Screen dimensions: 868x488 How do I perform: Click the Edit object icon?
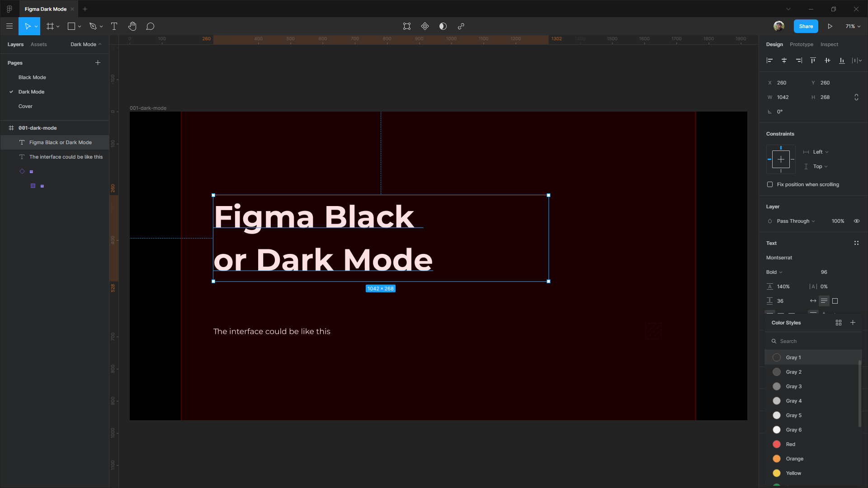407,26
